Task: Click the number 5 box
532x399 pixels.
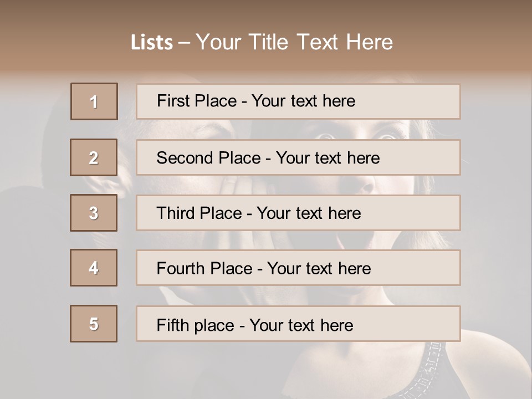Action: tap(94, 324)
